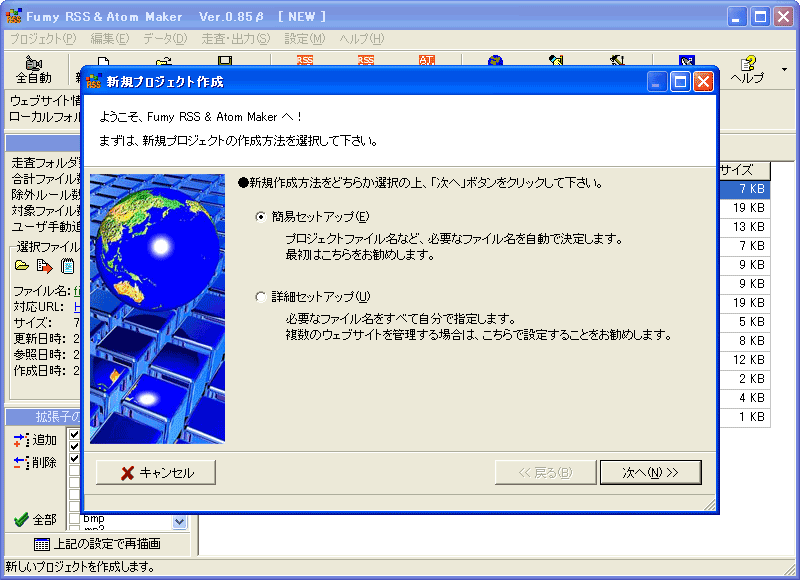Select the 1 KB size cell
Viewport: 800px width, 580px height.
pos(744,417)
